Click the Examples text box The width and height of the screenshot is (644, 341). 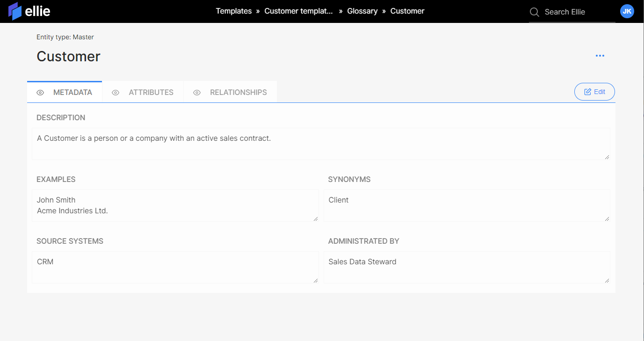(x=175, y=205)
